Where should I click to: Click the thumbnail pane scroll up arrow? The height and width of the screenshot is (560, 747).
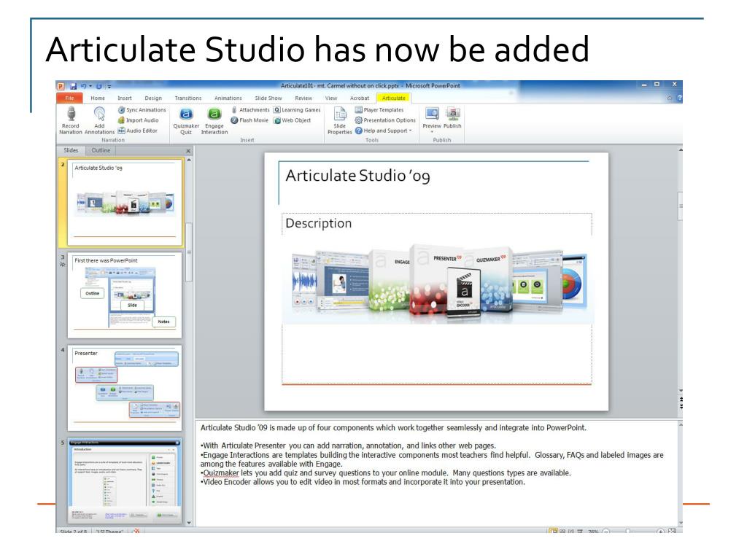pos(189,160)
